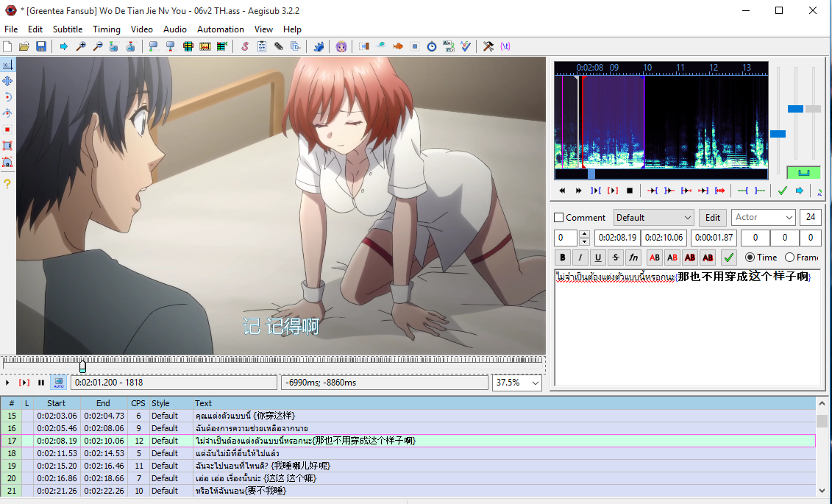
Task: Select the Rotate on XY axes tool
Action: [x=7, y=113]
